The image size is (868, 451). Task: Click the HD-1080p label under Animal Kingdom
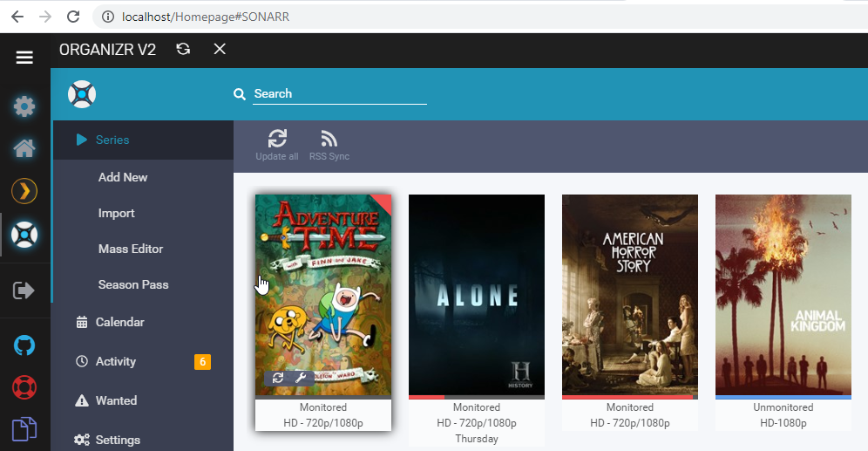point(783,423)
